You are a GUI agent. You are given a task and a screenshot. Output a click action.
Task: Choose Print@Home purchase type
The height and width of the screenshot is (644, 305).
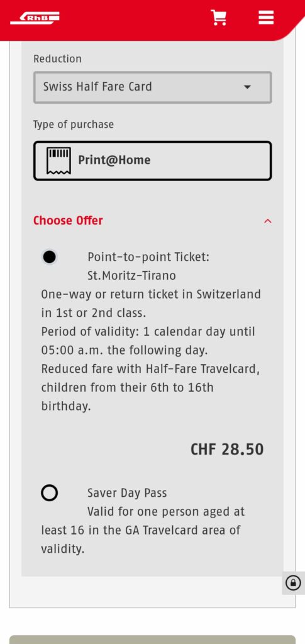[x=152, y=160]
